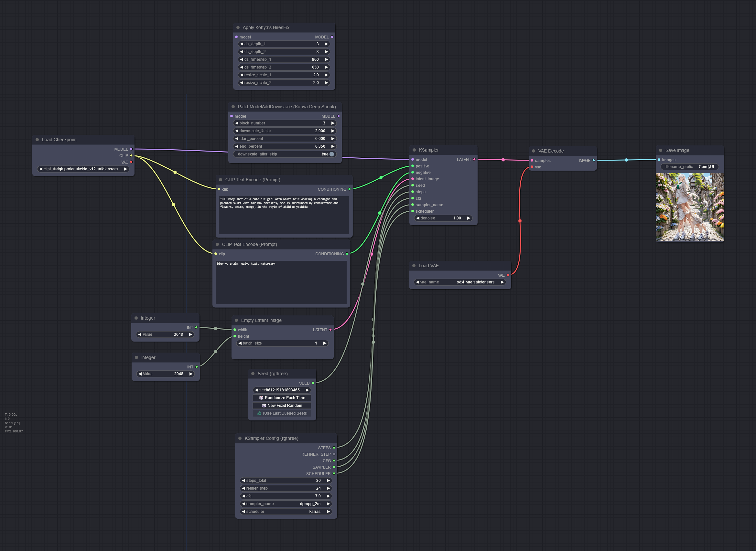Click the Use Last Queued Seed button
The width and height of the screenshot is (756, 551).
[282, 413]
